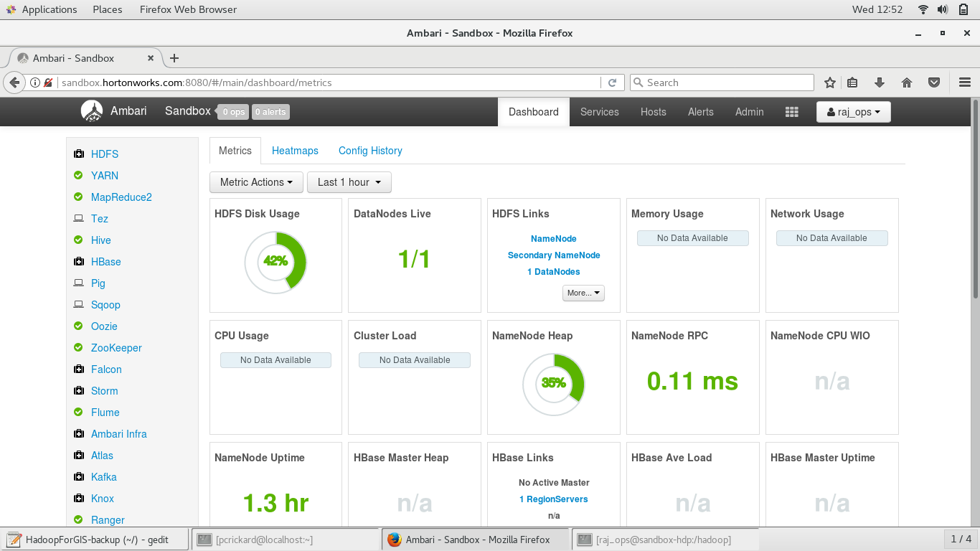The height and width of the screenshot is (551, 980).
Task: Open the grid views icon in navbar
Action: pos(791,112)
